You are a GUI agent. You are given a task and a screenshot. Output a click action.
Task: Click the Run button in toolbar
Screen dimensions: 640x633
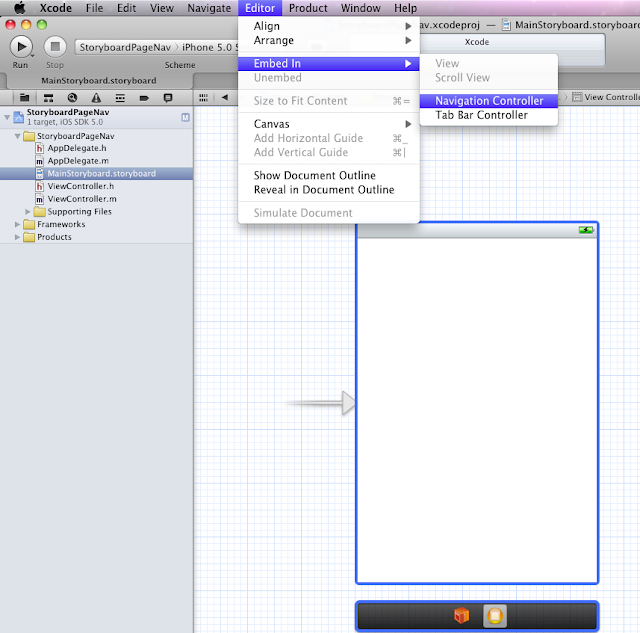(x=21, y=47)
